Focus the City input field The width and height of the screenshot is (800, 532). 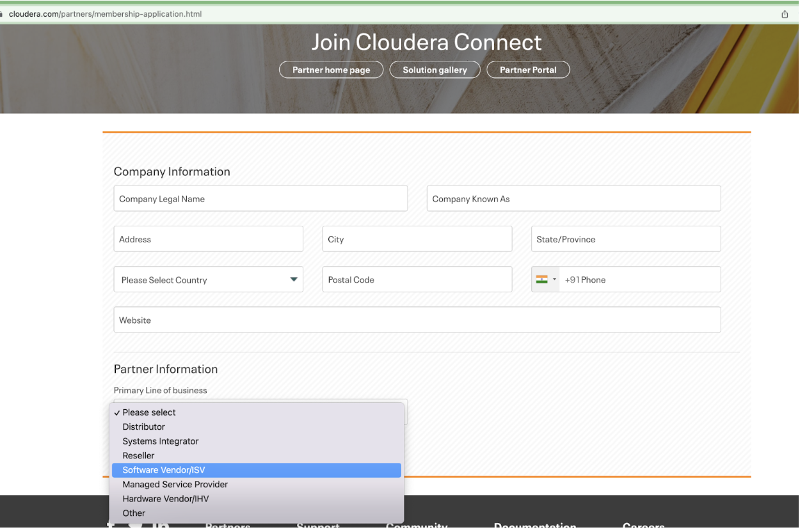[417, 239]
